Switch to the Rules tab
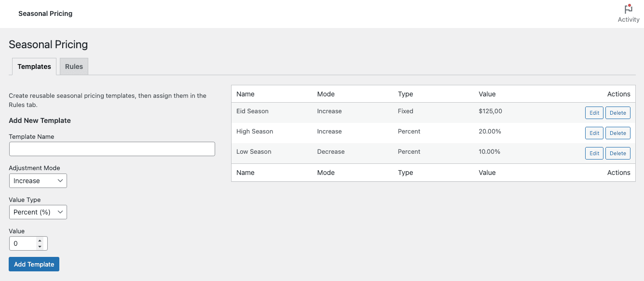 (x=74, y=67)
